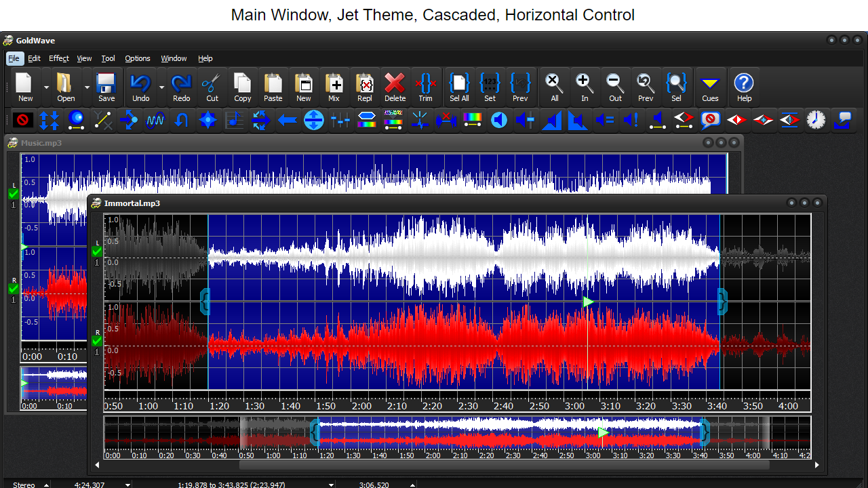Zoom to selection with Sel icon
The width and height of the screenshot is (868, 488).
click(x=676, y=87)
